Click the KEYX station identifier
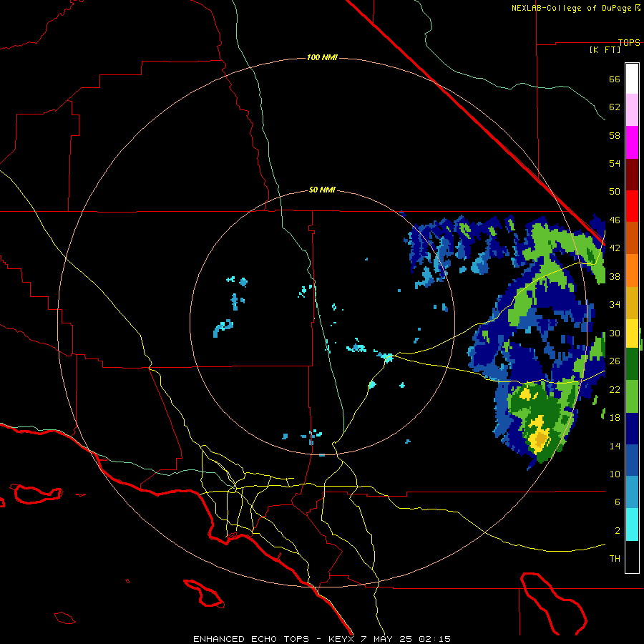The height and width of the screenshot is (644, 644). (x=341, y=639)
